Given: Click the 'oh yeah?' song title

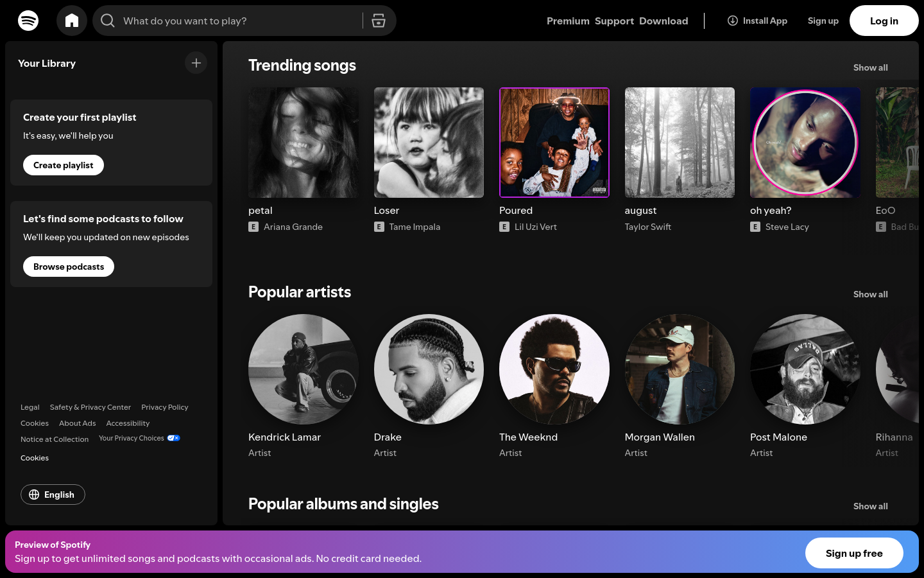Looking at the screenshot, I should (x=771, y=211).
